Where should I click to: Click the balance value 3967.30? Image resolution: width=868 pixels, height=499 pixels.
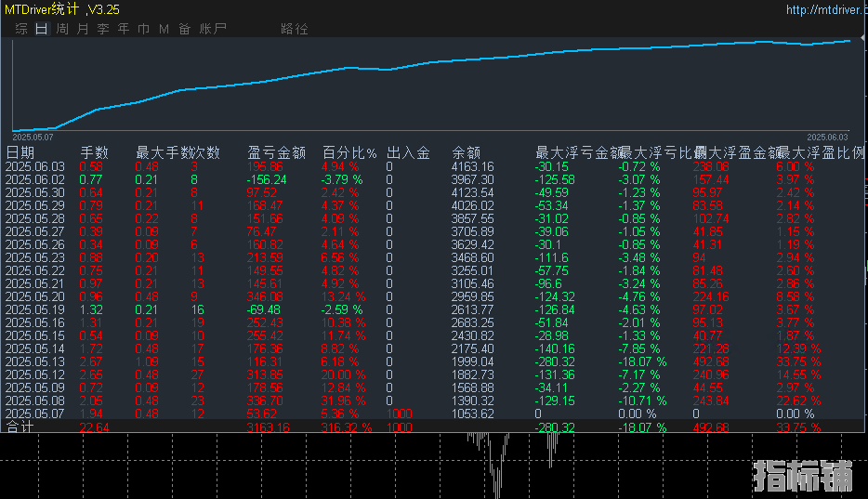473,179
